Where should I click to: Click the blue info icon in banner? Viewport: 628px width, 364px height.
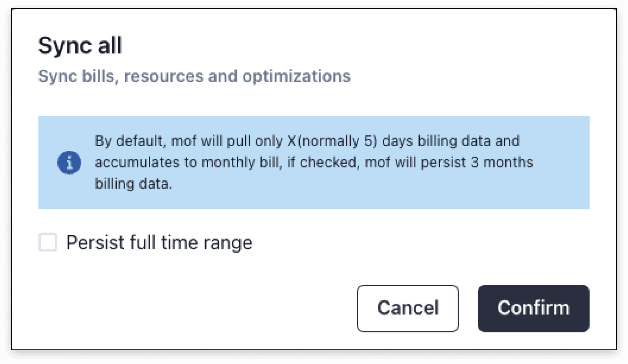(x=69, y=163)
